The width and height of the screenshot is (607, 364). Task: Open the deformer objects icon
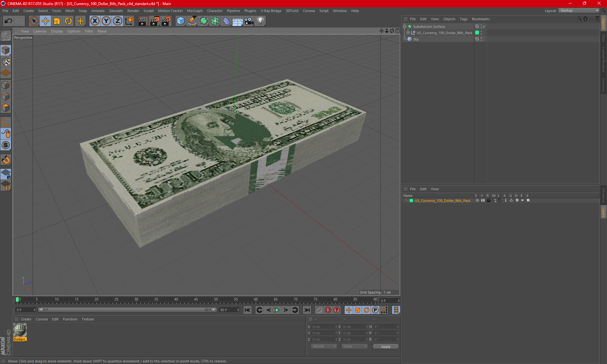point(226,21)
